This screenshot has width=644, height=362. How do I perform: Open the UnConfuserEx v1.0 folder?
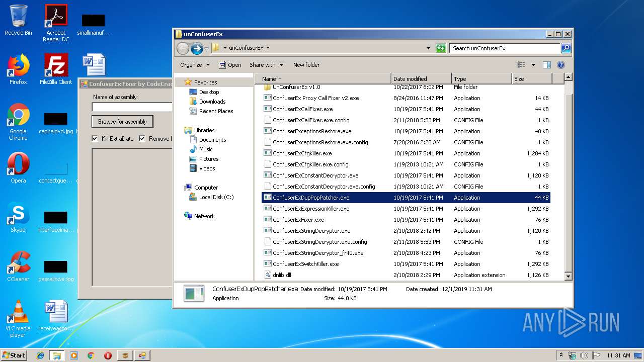click(x=406, y=87)
